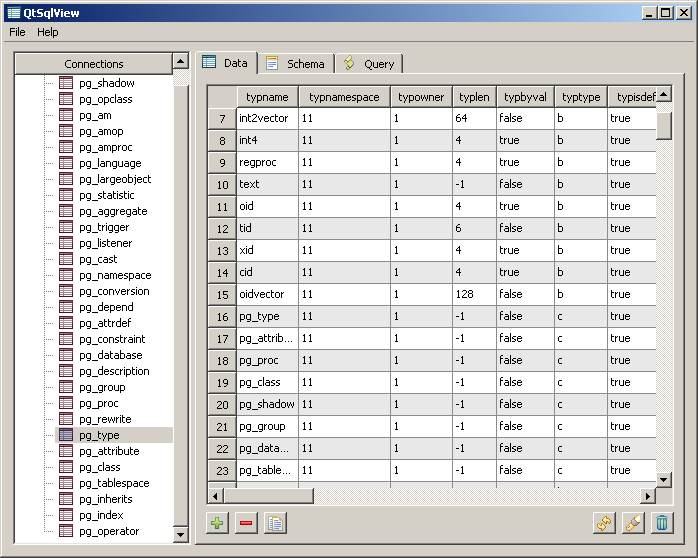The image size is (698, 558).
Task: Click the typname column header
Action: coord(267,97)
